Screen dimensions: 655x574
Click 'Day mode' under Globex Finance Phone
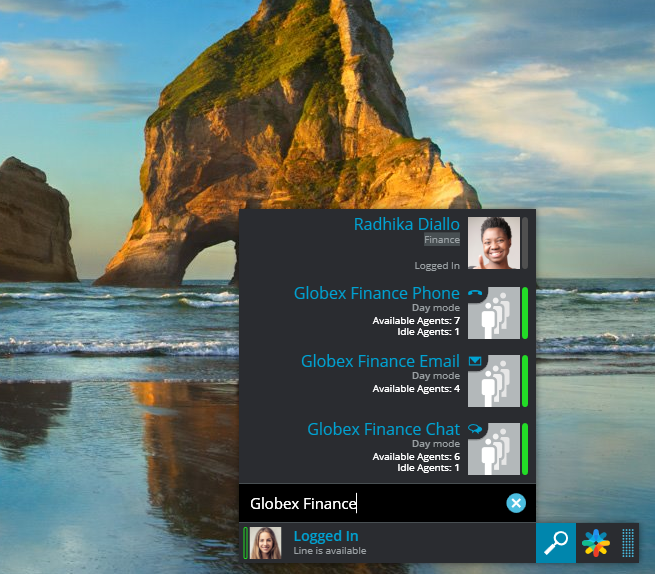click(x=436, y=308)
